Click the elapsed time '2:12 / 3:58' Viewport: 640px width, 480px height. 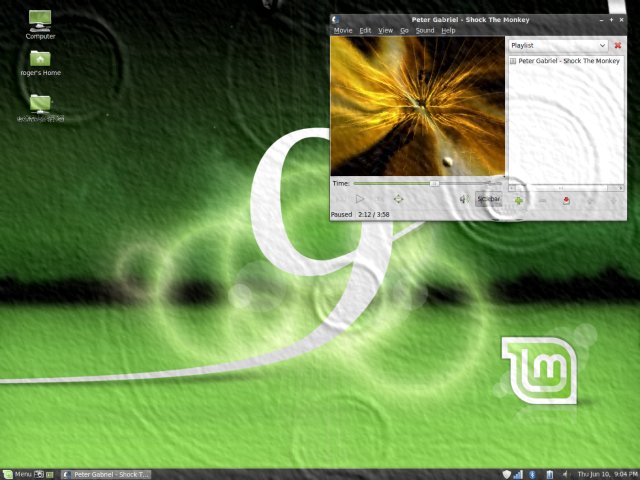click(x=374, y=215)
